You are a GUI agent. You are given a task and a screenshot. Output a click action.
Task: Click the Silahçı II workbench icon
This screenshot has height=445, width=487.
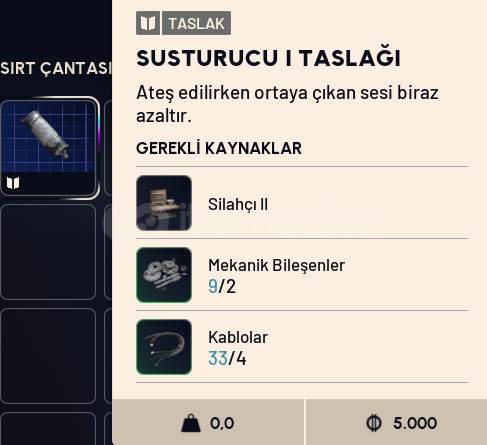tap(164, 203)
